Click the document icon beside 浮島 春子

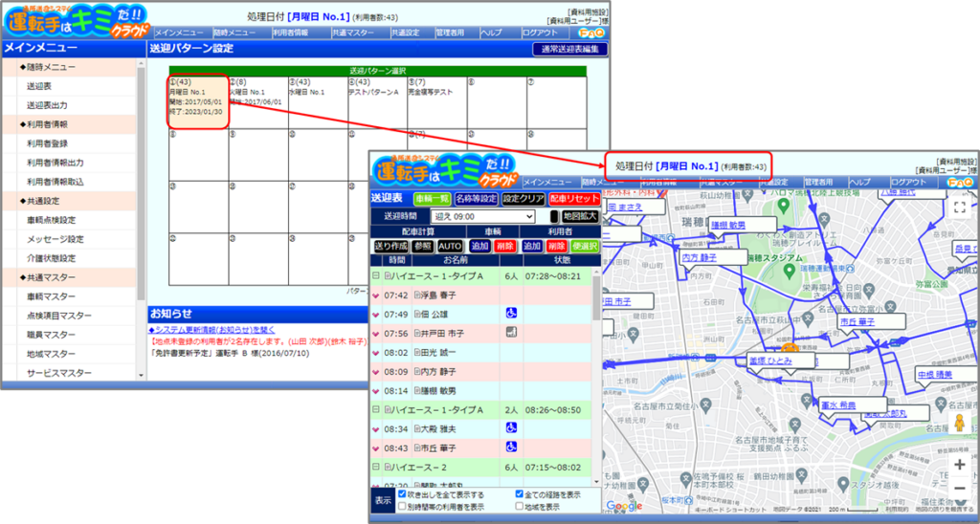click(x=417, y=295)
